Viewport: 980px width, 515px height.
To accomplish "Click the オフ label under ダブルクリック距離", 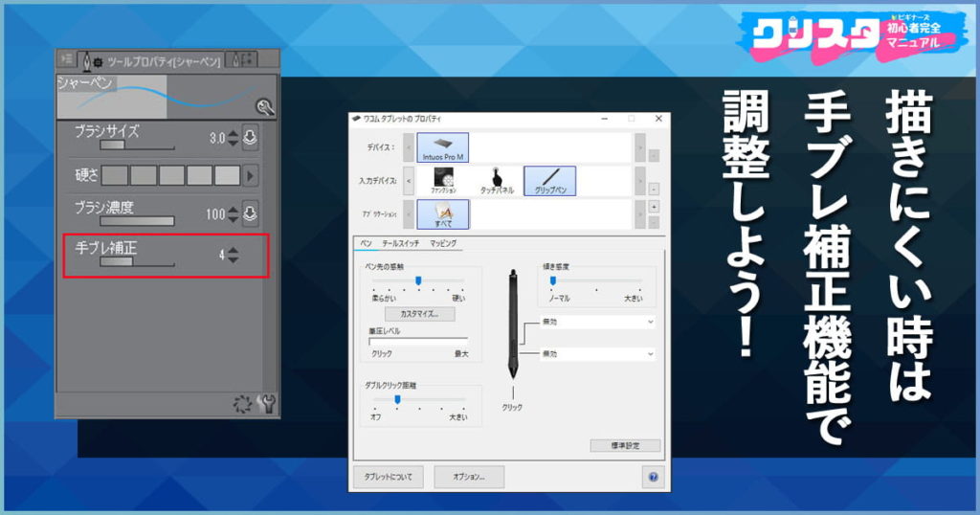I will click(x=375, y=416).
